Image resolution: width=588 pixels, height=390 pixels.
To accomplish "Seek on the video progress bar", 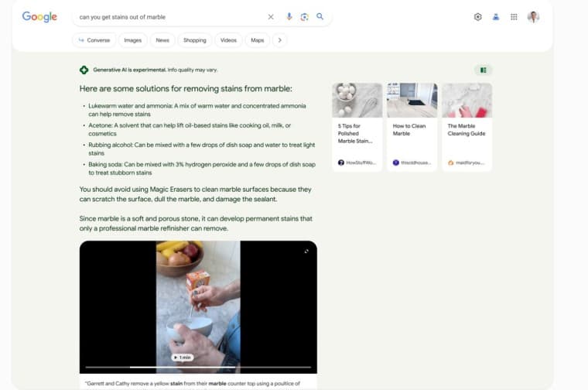I will [198, 367].
